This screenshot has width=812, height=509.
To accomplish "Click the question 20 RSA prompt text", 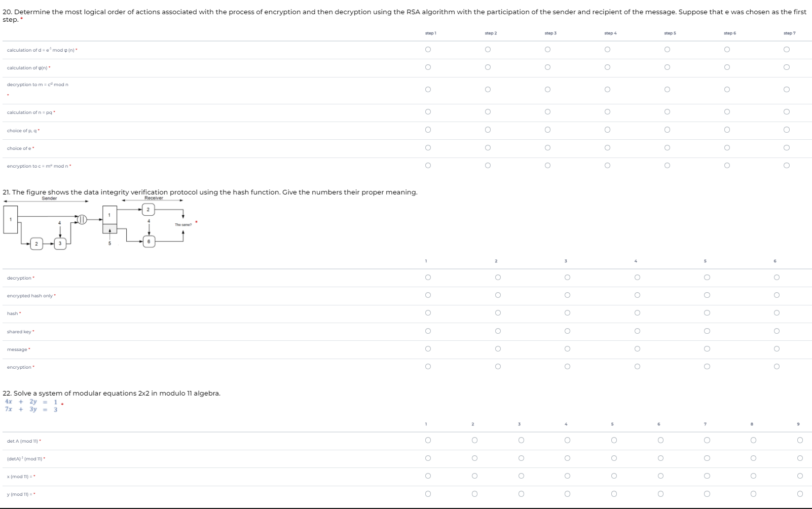I will pos(404,16).
